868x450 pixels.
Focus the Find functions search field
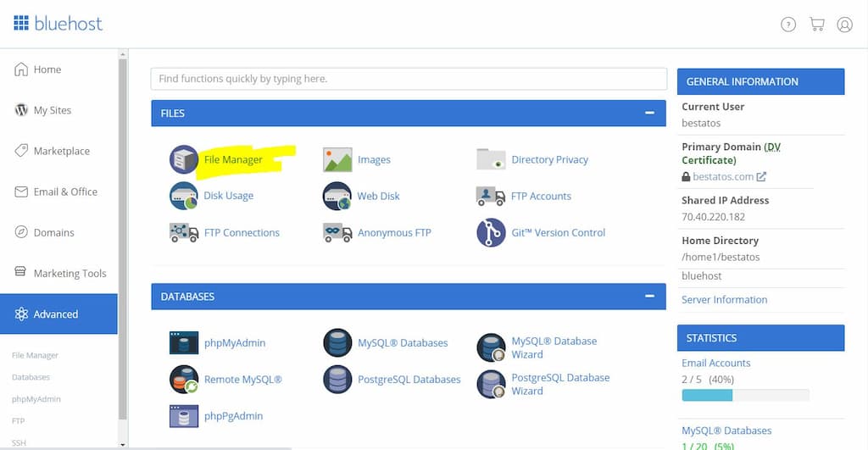point(409,79)
